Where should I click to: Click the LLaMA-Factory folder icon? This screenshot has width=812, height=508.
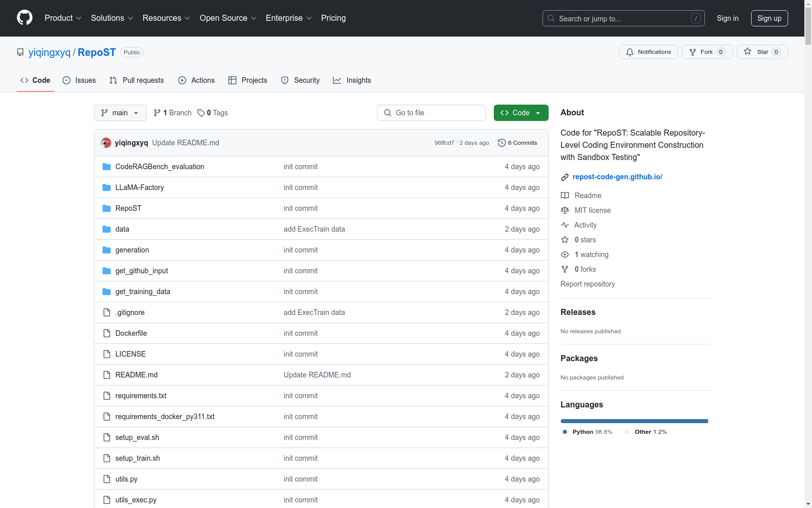click(107, 187)
